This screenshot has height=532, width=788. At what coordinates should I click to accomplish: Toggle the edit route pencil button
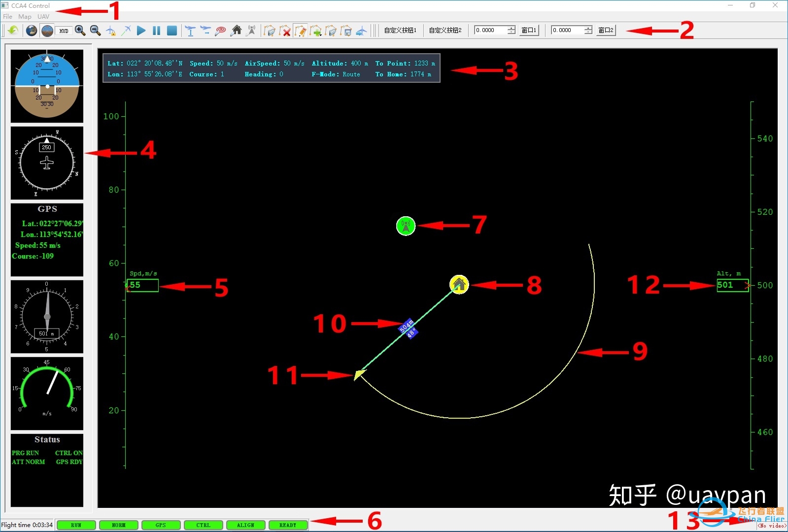coord(300,31)
